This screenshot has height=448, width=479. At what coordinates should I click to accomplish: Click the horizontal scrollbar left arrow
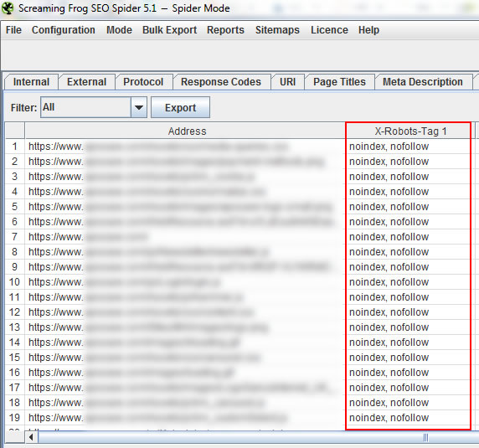tap(30, 437)
